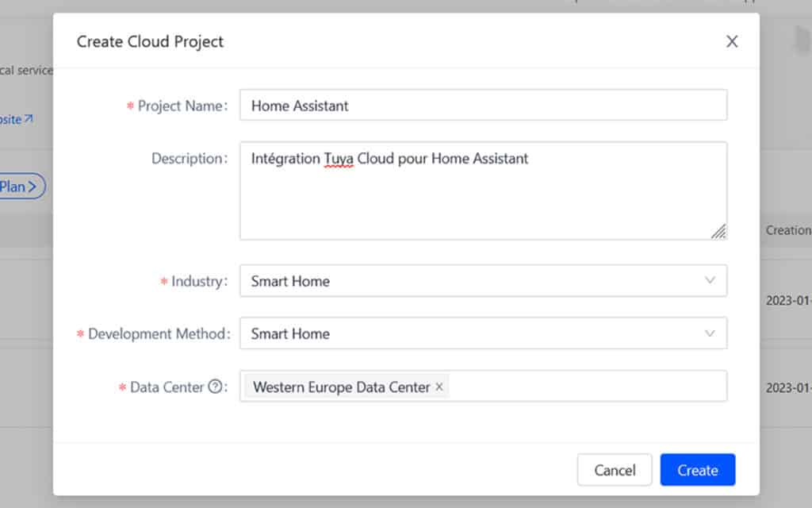This screenshot has width=812, height=508.
Task: Click the Western Europe Data Center tag text
Action: (341, 387)
